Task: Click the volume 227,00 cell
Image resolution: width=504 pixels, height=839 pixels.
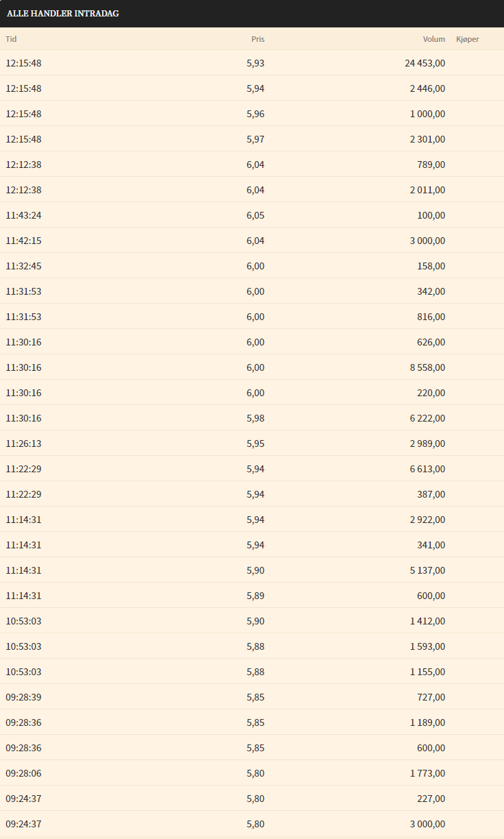Action: point(431,799)
